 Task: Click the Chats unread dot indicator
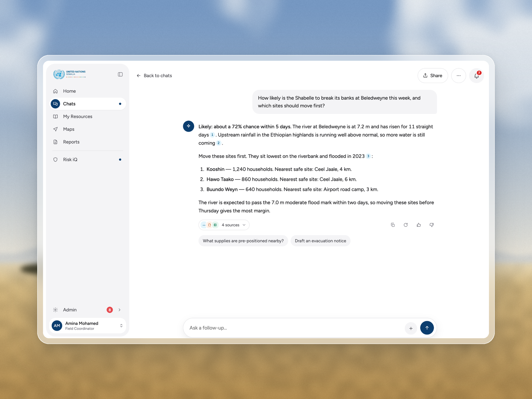[120, 104]
